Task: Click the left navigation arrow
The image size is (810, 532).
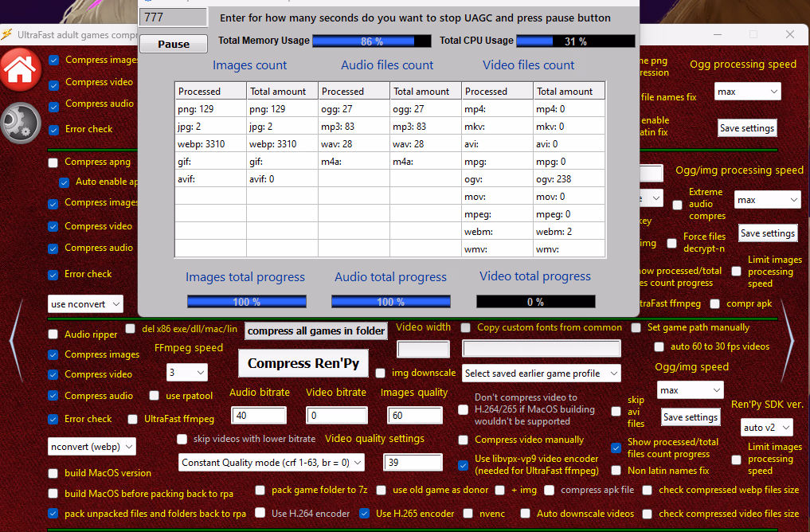Action: pyautogui.click(x=14, y=340)
